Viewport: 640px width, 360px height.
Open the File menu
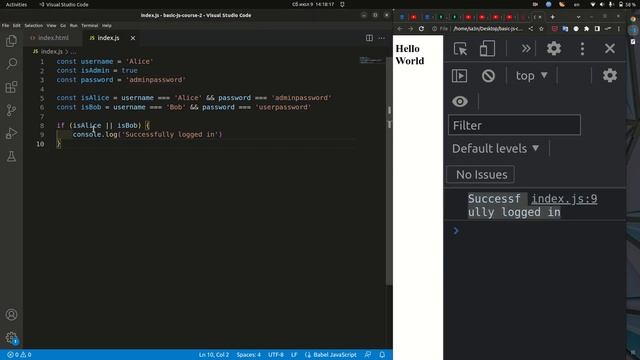click(x=5, y=25)
